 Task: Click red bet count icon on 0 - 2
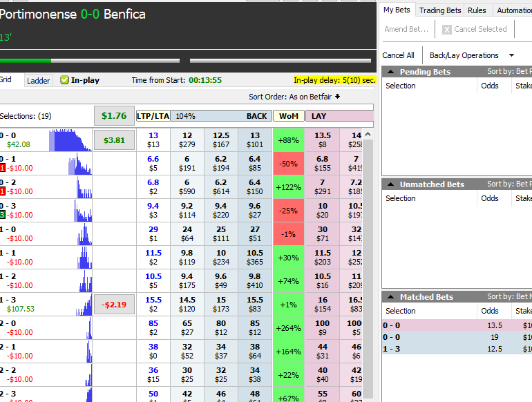click(x=2, y=191)
